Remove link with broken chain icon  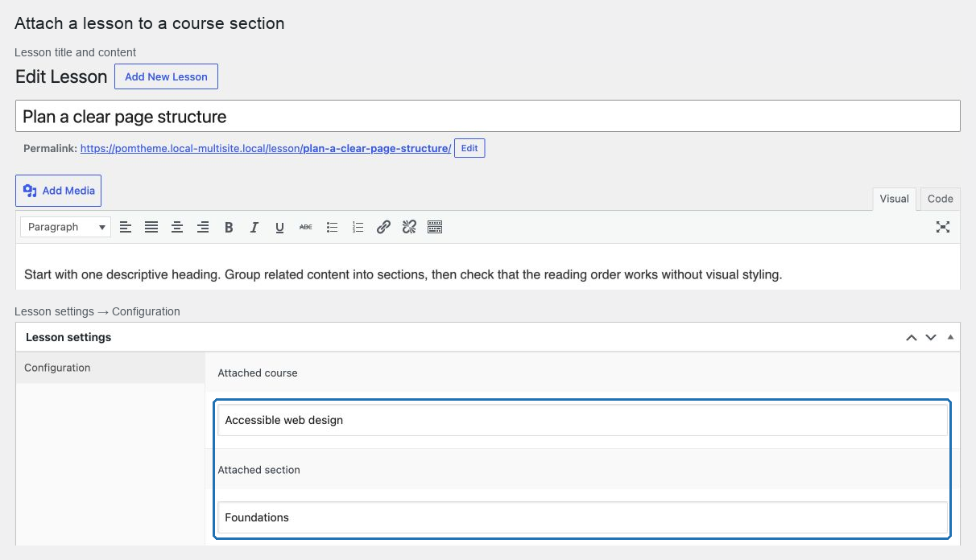(409, 227)
